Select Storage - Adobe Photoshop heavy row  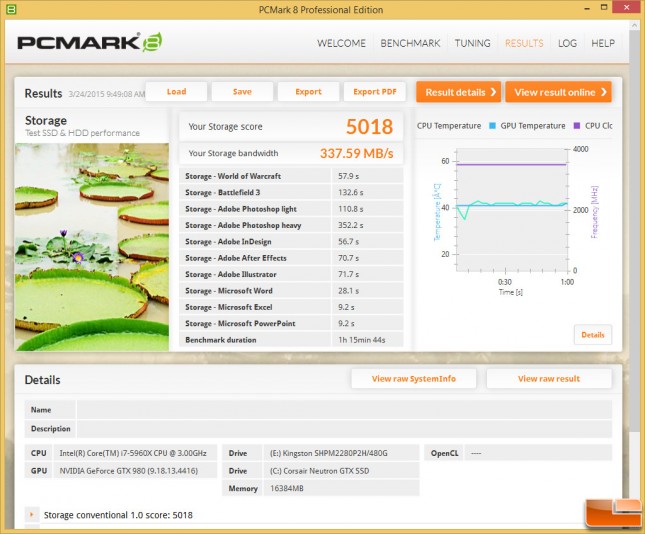(291, 225)
